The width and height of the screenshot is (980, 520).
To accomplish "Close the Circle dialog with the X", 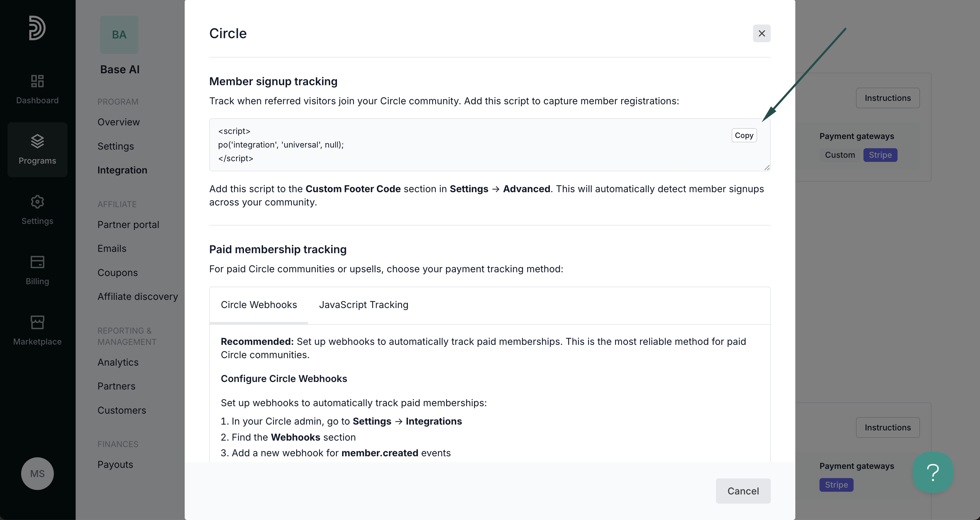I will (x=761, y=33).
